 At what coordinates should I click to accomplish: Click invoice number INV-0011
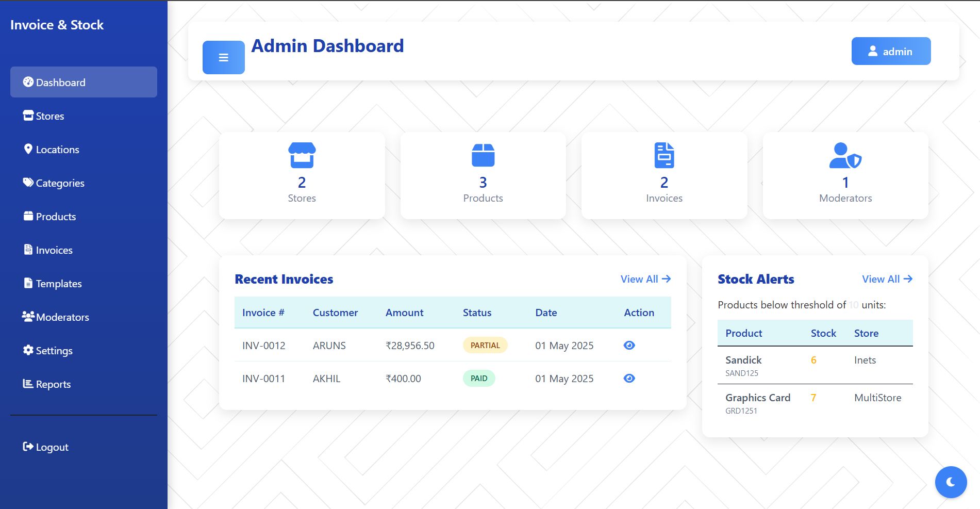pos(263,379)
